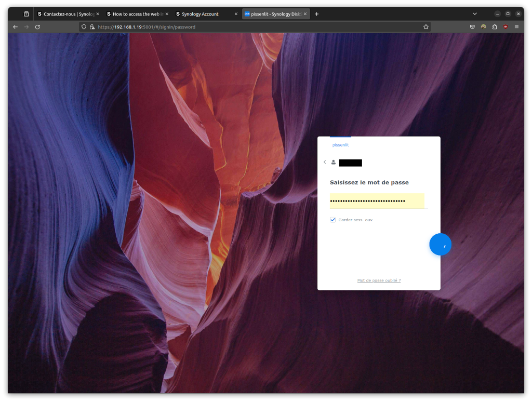Switch to "How to access the web" tab

tap(135, 14)
